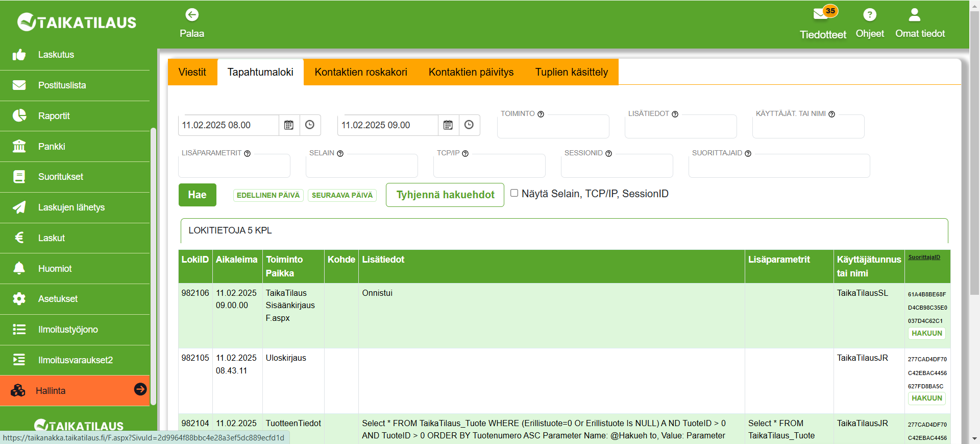Focus the start date field 11.02.2025 08.00
The width and height of the screenshot is (980, 444).
[229, 125]
